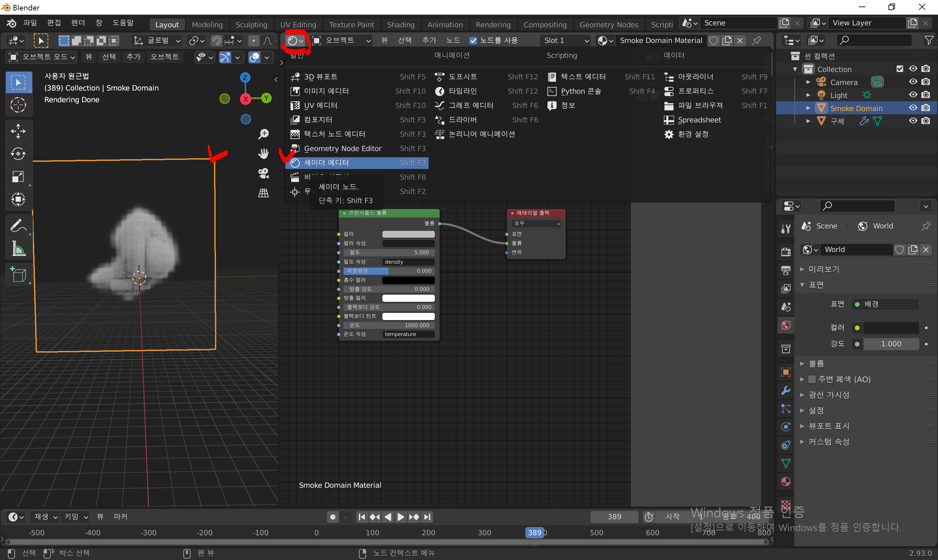Switch orthographic/perspective grid icon
938x560 pixels.
coord(263,193)
